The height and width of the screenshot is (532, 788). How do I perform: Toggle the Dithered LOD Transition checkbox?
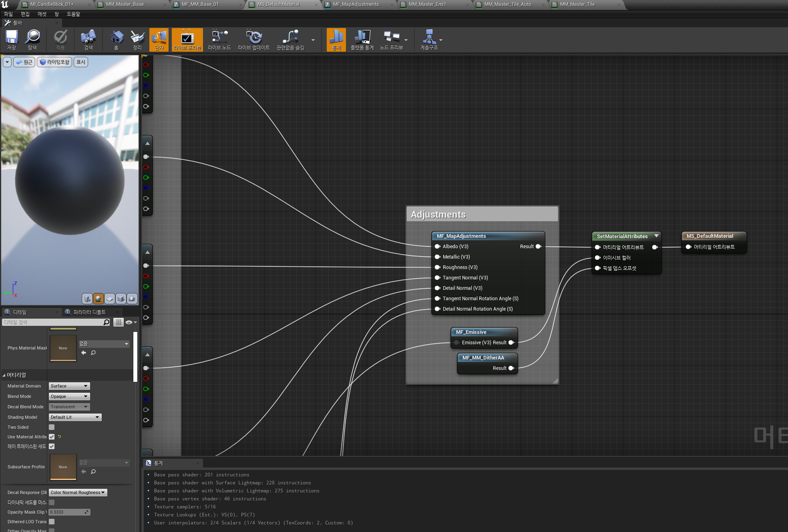52,522
